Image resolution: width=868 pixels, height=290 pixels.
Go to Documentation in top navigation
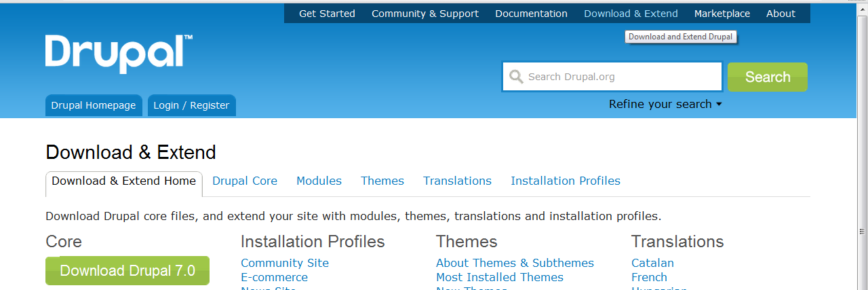tap(531, 14)
